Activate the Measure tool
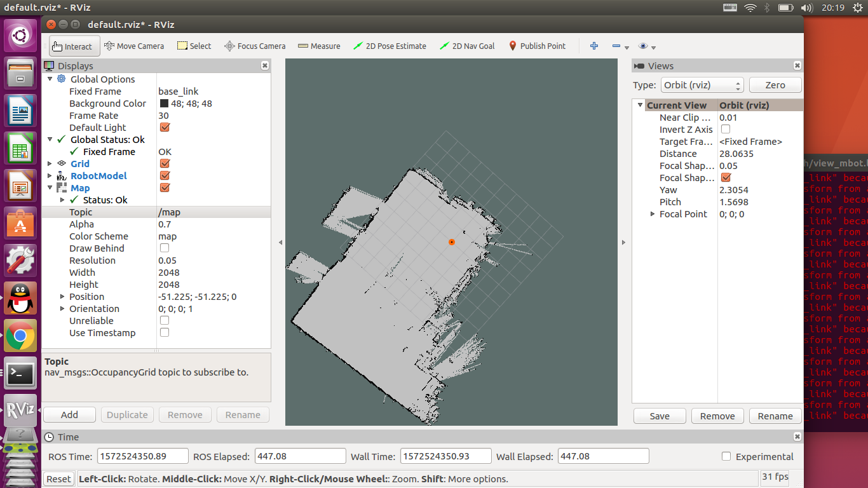This screenshot has width=868, height=488. (x=319, y=46)
